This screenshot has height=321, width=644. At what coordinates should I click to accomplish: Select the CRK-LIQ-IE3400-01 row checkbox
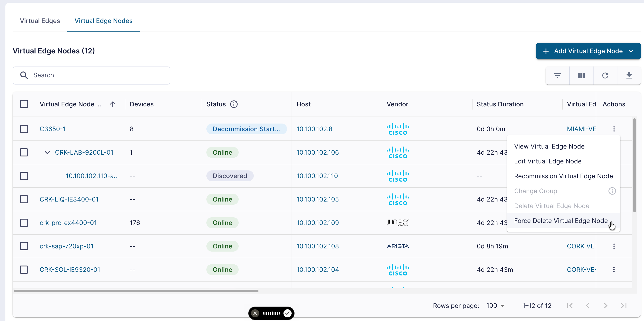click(x=24, y=199)
